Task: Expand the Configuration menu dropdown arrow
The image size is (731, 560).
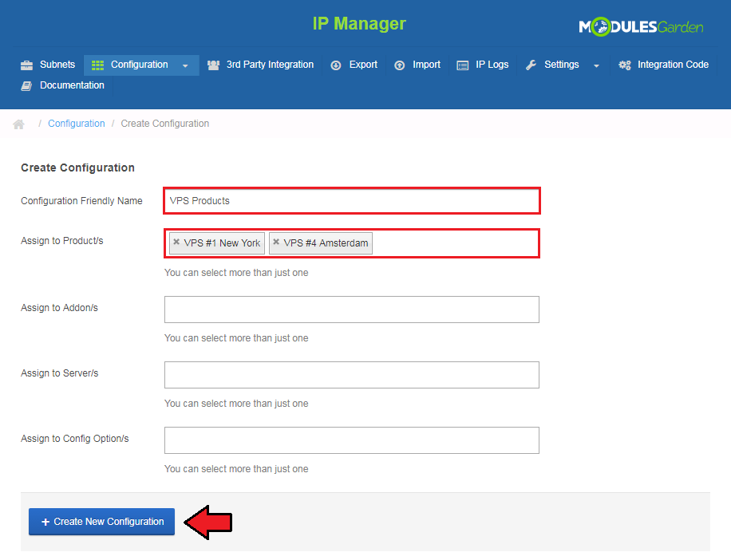Action: click(x=185, y=65)
